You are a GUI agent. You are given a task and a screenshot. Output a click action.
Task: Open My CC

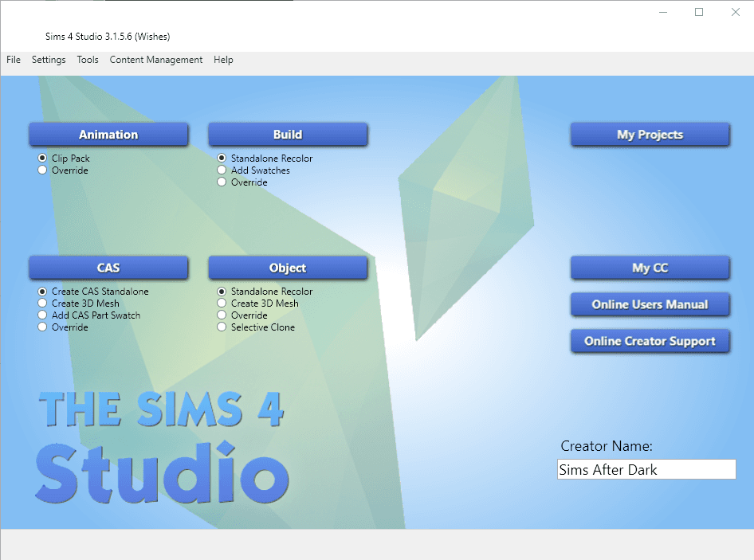pos(650,268)
